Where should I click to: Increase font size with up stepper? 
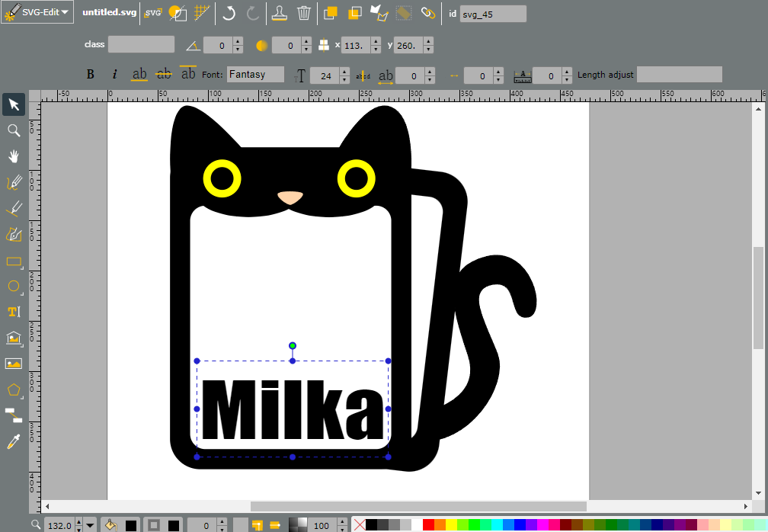pyautogui.click(x=345, y=72)
